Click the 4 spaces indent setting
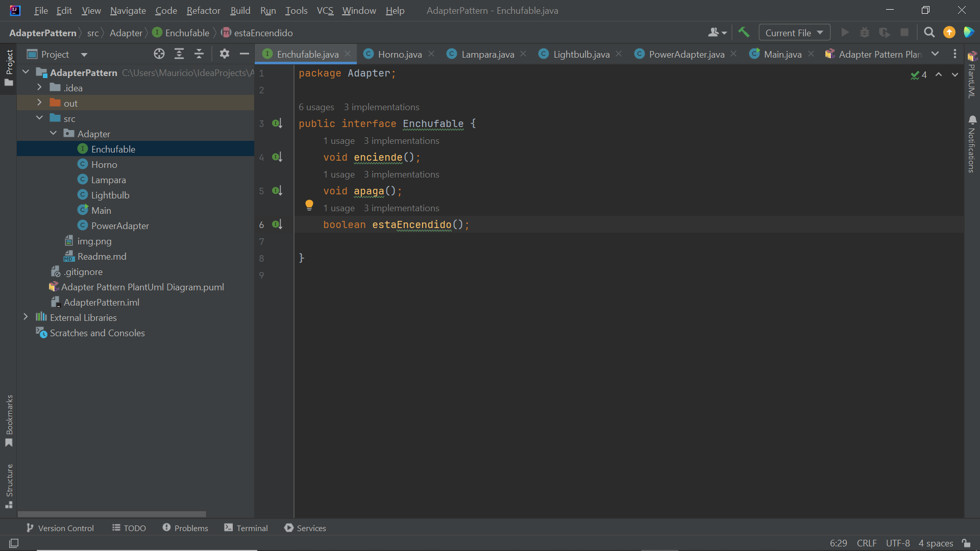 (936, 543)
